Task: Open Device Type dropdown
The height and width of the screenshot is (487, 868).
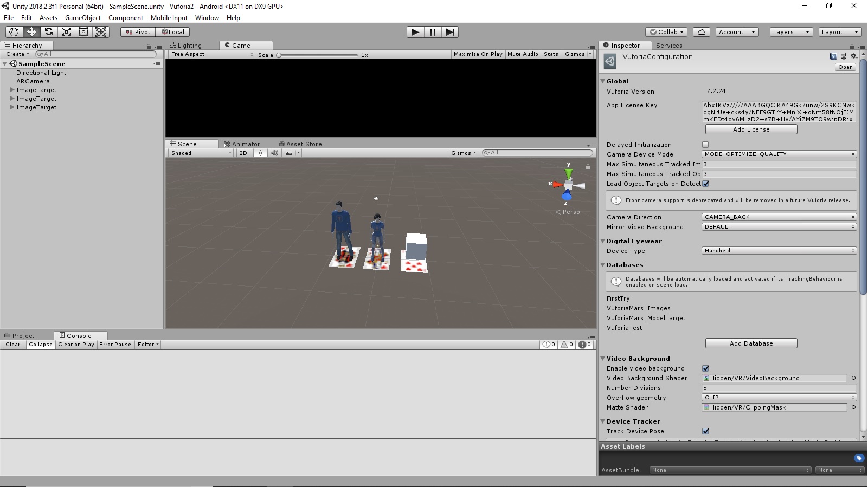Action: [779, 251]
